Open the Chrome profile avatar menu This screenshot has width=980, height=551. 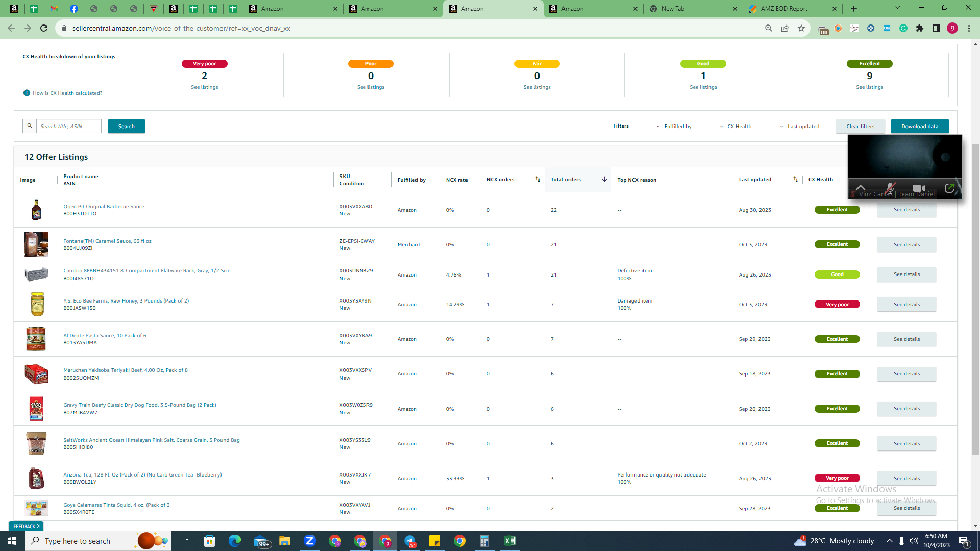coord(952,28)
